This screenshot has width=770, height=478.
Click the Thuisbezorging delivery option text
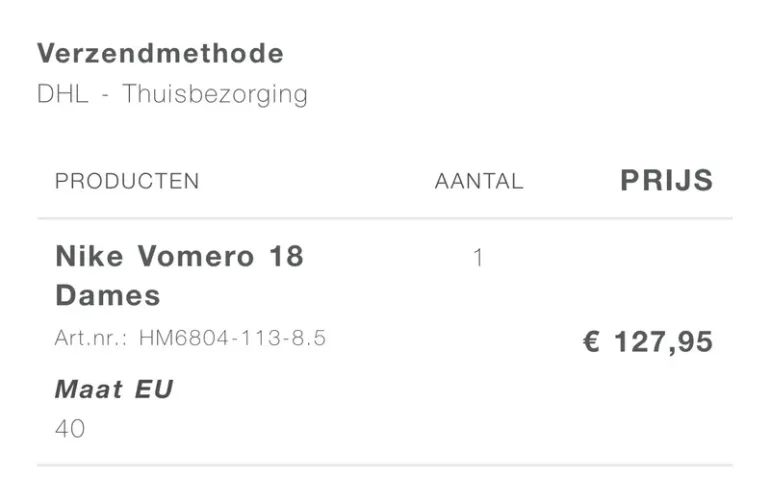pyautogui.click(x=215, y=94)
